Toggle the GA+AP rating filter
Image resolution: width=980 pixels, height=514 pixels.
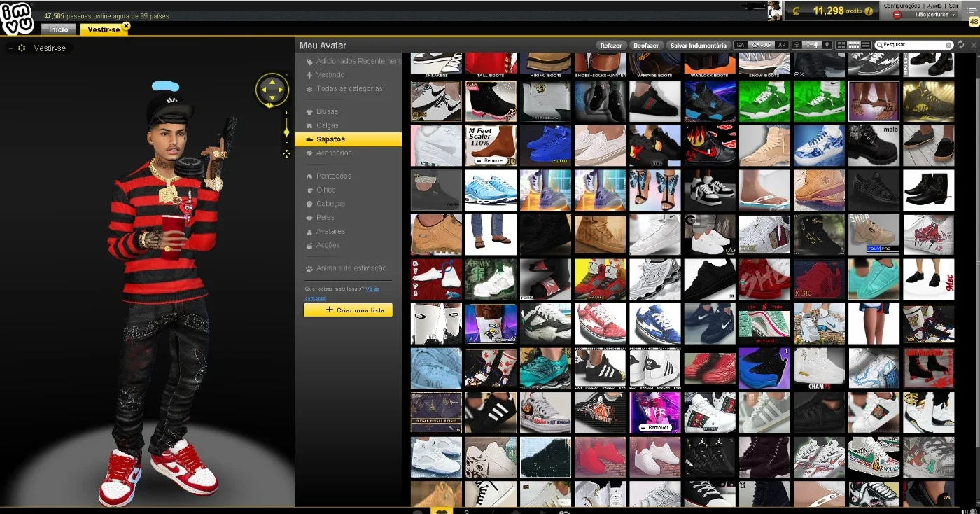(762, 45)
